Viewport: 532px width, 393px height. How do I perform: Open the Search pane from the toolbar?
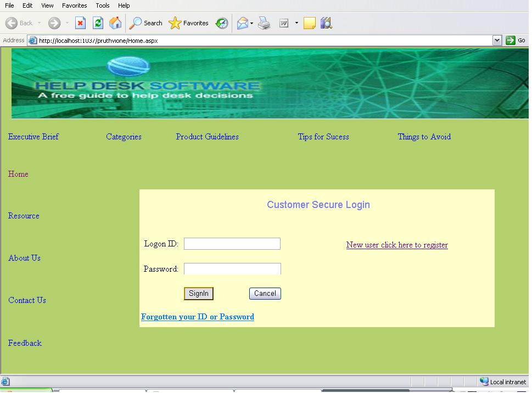click(x=146, y=23)
